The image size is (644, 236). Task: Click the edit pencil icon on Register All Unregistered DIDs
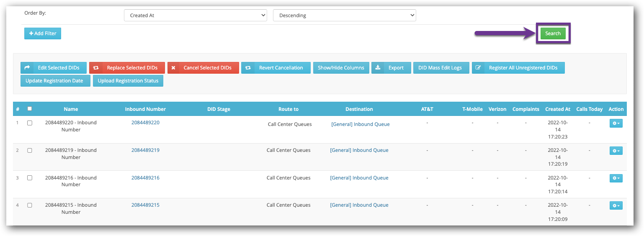[478, 68]
